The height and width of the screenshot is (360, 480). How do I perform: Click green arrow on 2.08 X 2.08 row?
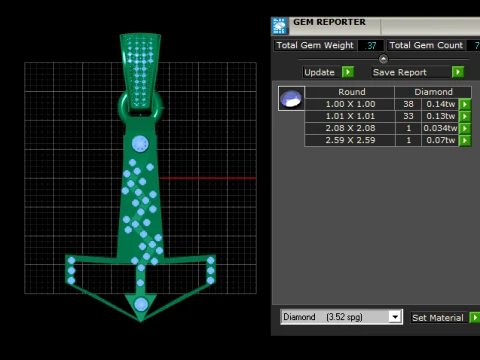coord(465,128)
